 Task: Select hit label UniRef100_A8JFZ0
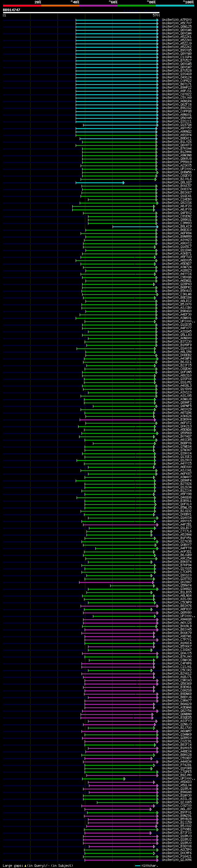pos(177,206)
